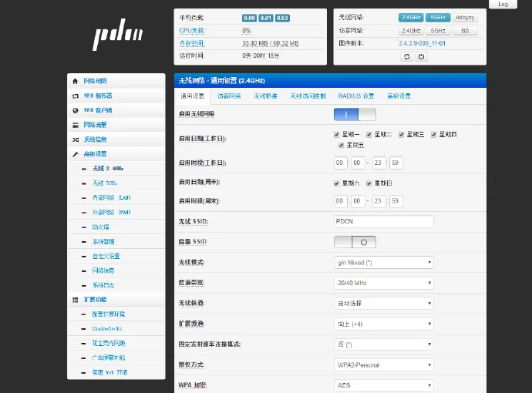The image size is (532, 393).
Task: Click the Adbyby button
Action: 465,18
